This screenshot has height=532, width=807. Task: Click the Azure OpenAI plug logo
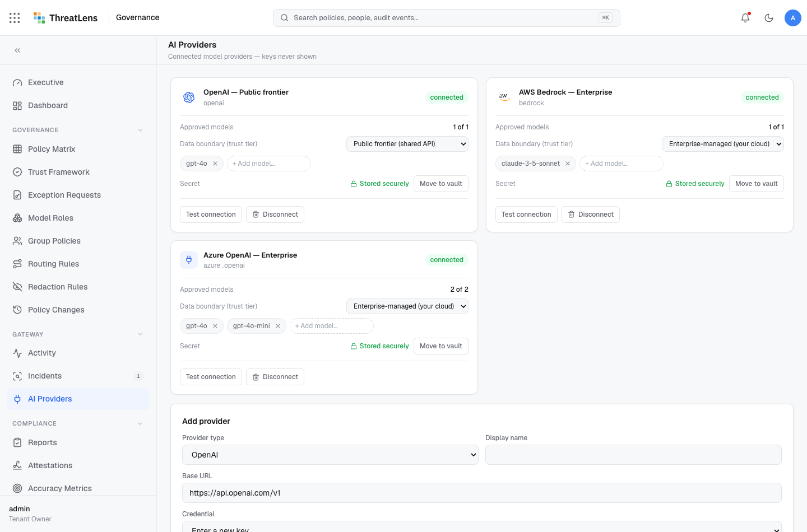point(189,260)
